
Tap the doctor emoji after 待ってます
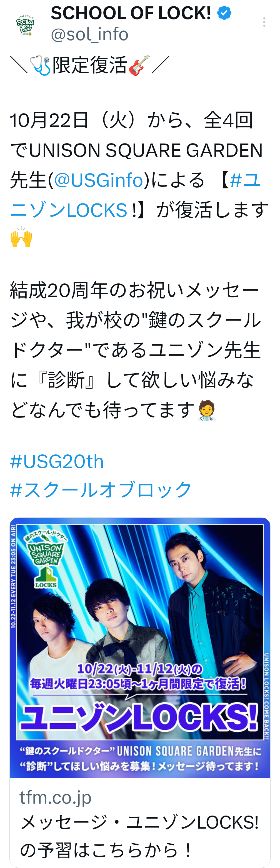coord(206,411)
